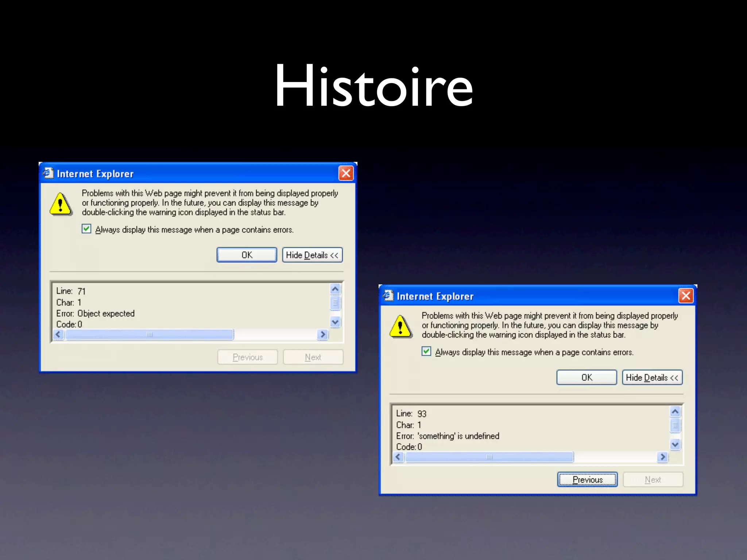Hide Details in the 'something is undefined' dialog
The height and width of the screenshot is (560, 747).
(653, 377)
